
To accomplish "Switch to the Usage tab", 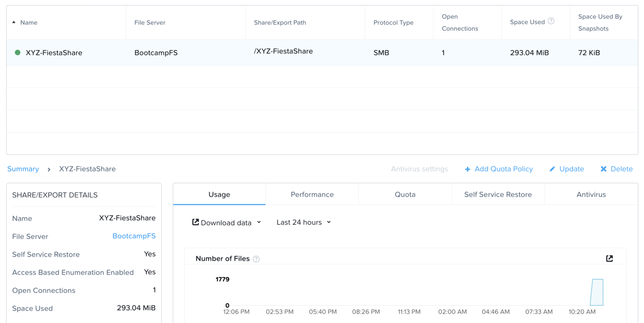I will 220,195.
